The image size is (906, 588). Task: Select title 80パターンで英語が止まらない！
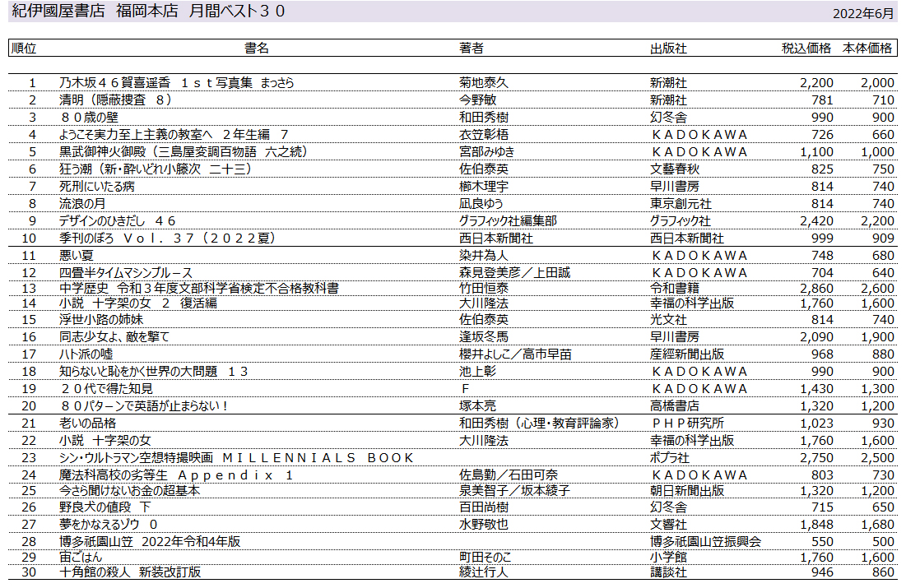[144, 405]
